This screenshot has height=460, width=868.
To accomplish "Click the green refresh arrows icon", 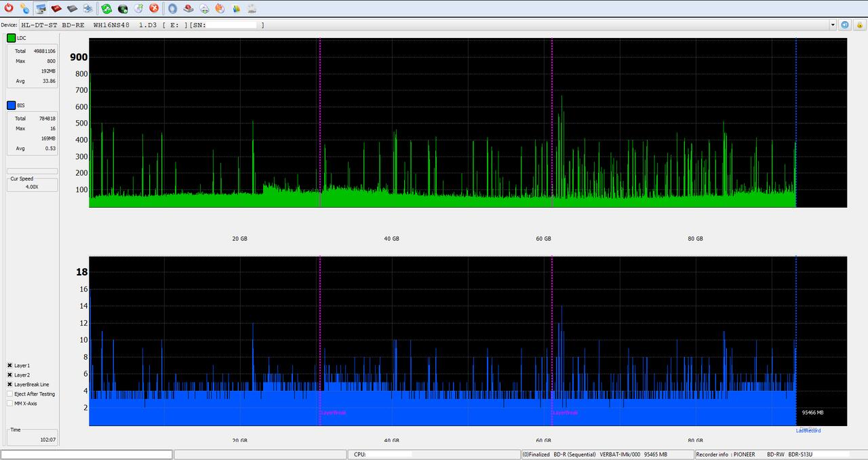I will coord(106,8).
